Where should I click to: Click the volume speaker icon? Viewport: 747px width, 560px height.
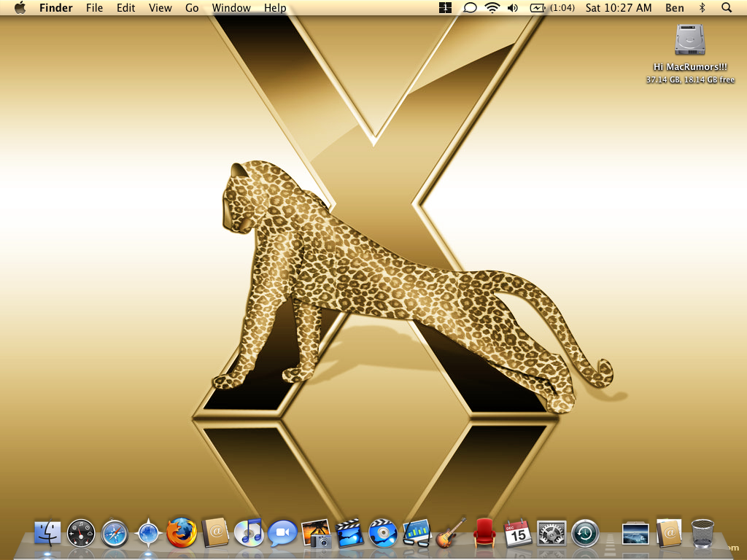coord(513,7)
